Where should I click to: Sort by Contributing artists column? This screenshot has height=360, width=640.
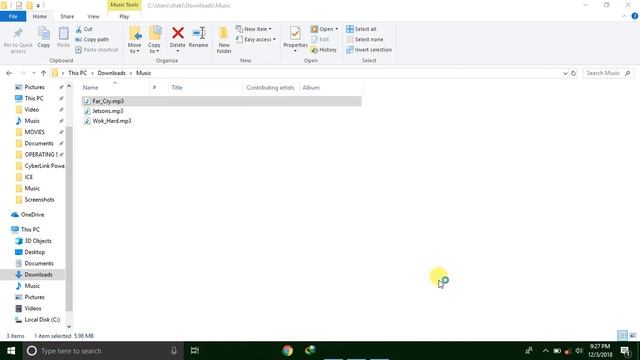(270, 88)
